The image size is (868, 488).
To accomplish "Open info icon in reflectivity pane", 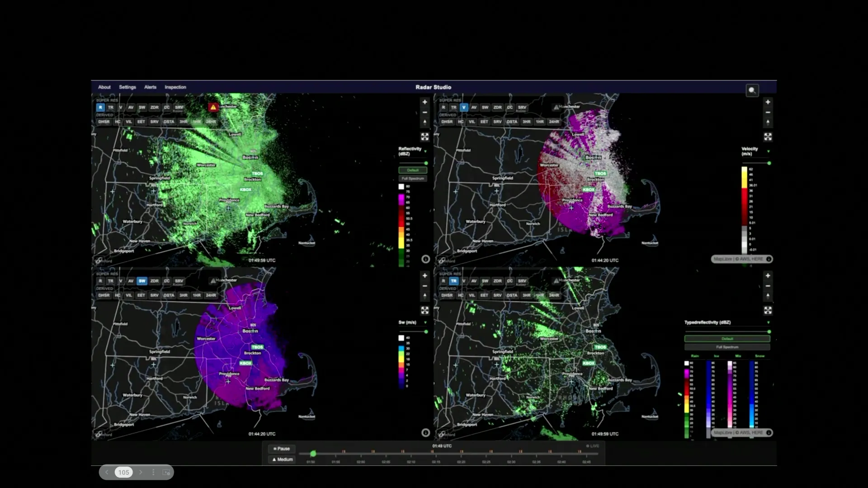I will pos(425,259).
